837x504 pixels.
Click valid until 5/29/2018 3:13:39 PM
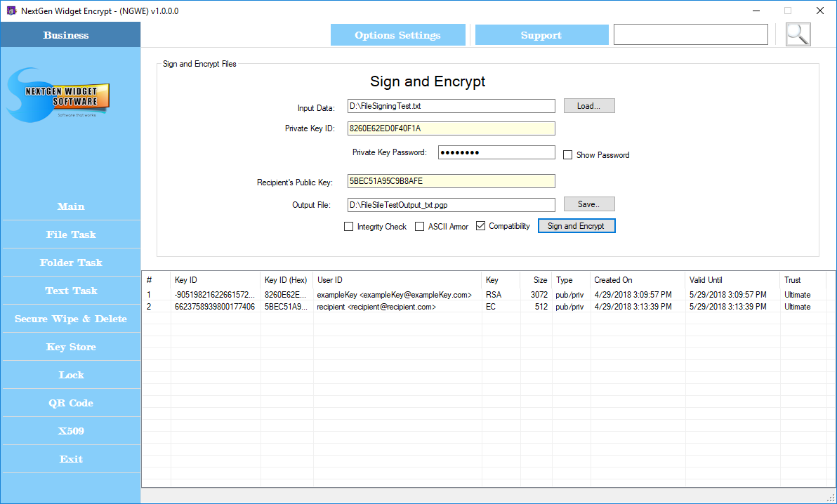(727, 307)
